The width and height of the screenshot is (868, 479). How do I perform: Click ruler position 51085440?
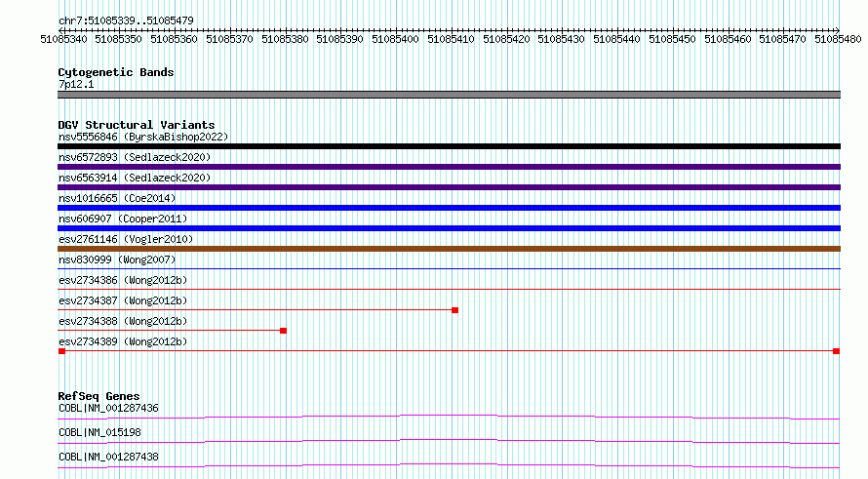[x=616, y=39]
